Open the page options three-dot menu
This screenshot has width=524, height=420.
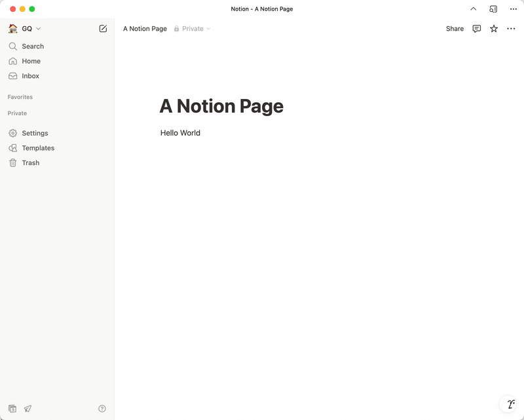click(x=511, y=29)
